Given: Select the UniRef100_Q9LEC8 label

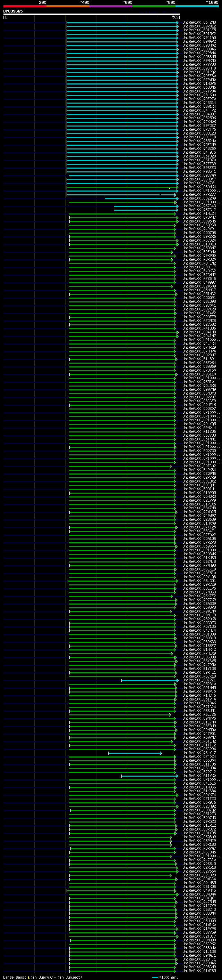Looking at the screenshot, I should [199, 137].
